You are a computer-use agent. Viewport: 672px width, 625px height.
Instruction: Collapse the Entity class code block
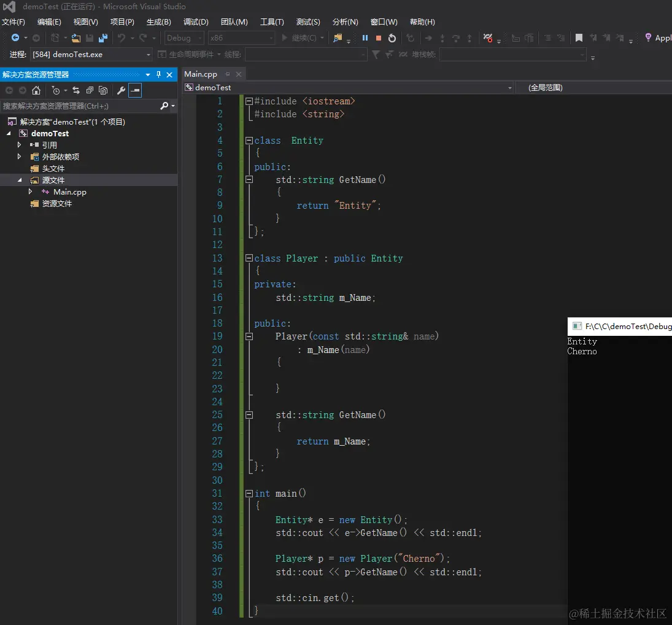(x=249, y=141)
